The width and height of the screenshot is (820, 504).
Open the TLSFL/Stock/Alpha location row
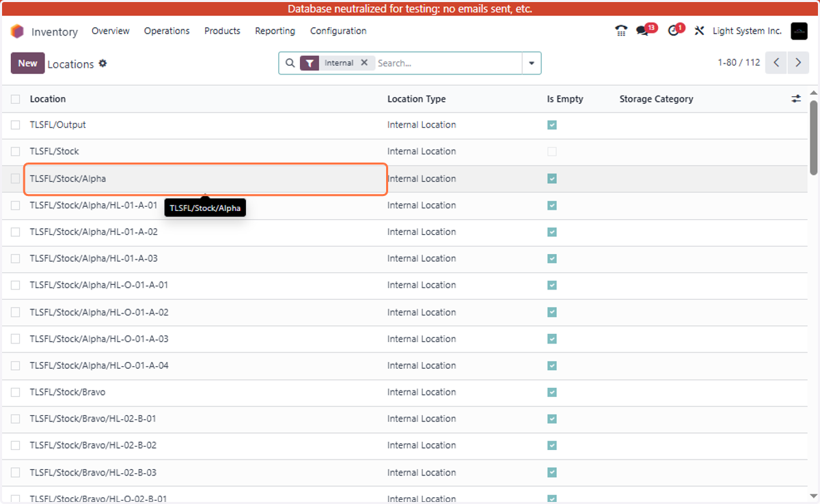(405, 179)
